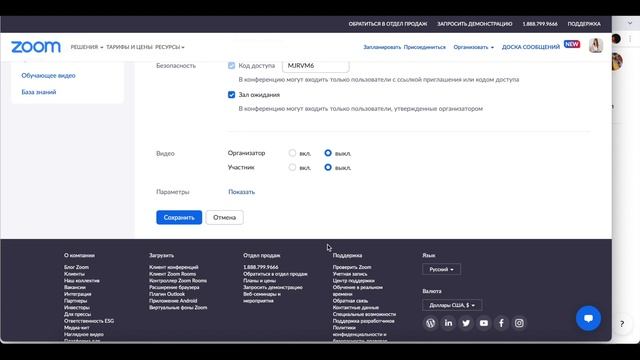Open the Русский language dropdown
Screen dimensions: 640x360
tap(441, 269)
